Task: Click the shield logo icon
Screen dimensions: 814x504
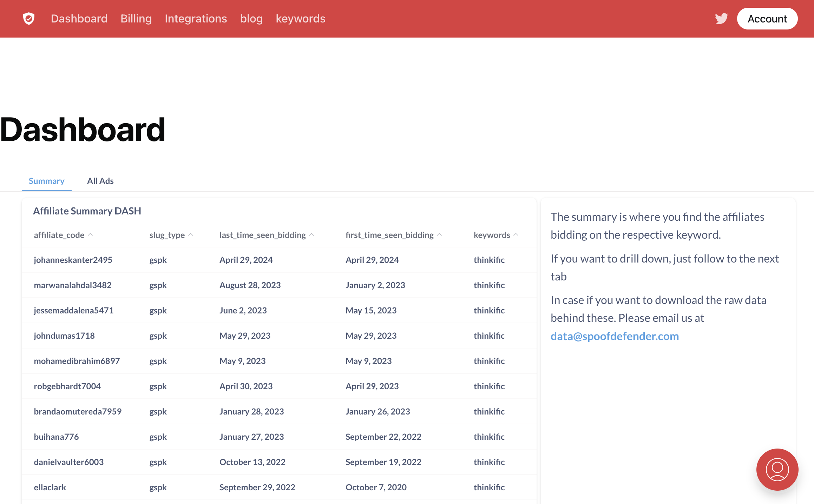Action: point(29,19)
